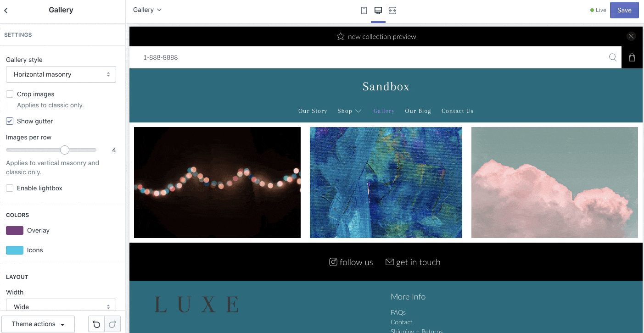This screenshot has width=644, height=333.
Task: Open the Gallery style dropdown
Action: (61, 74)
